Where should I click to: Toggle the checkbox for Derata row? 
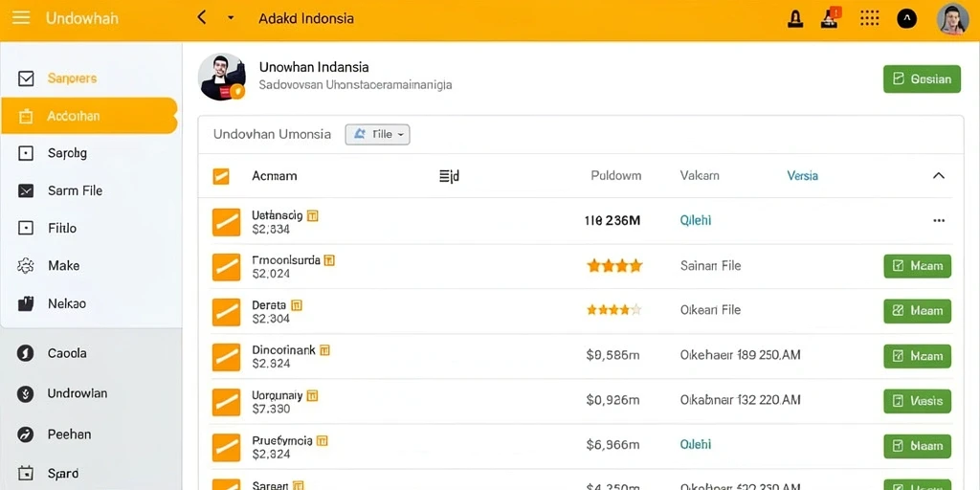[x=226, y=312]
